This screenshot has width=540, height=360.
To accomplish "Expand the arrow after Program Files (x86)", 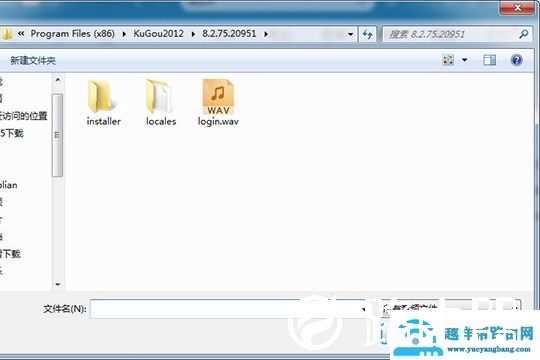I will (124, 34).
